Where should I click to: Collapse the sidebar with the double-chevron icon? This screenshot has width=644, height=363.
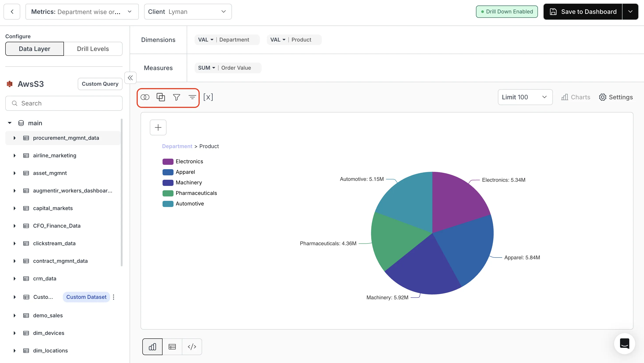pos(130,78)
